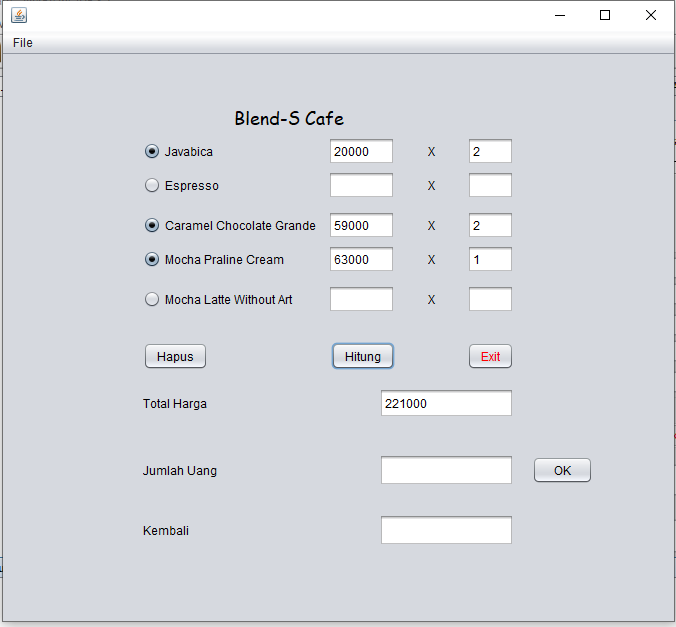Click the Javabica quantity field
The height and width of the screenshot is (627, 676).
490,151
